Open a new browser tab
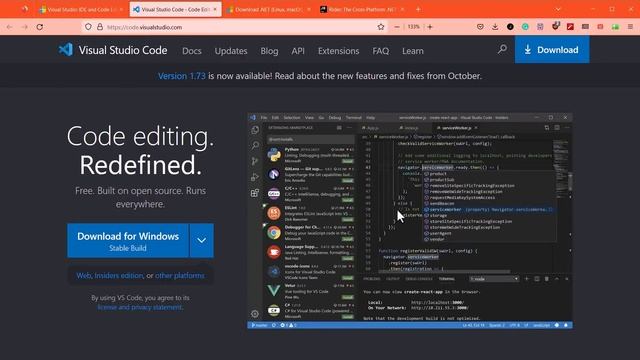Viewport: 640px width, 360px height. point(418,9)
